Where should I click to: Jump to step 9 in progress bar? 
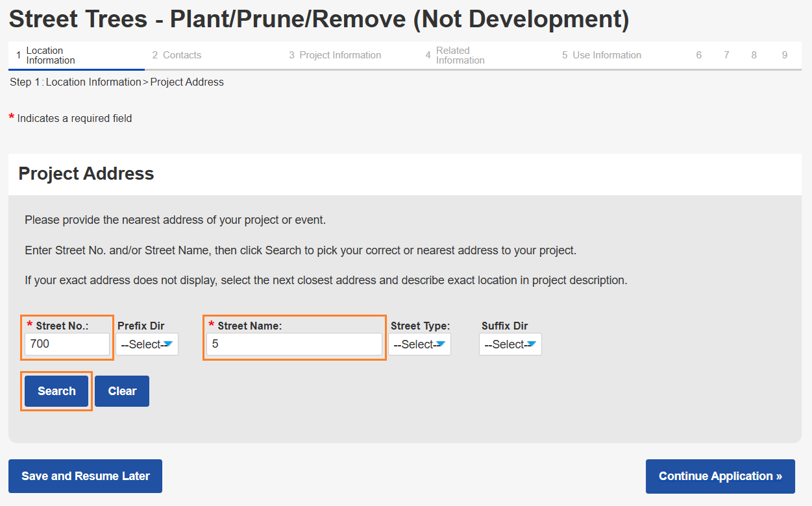(x=784, y=56)
